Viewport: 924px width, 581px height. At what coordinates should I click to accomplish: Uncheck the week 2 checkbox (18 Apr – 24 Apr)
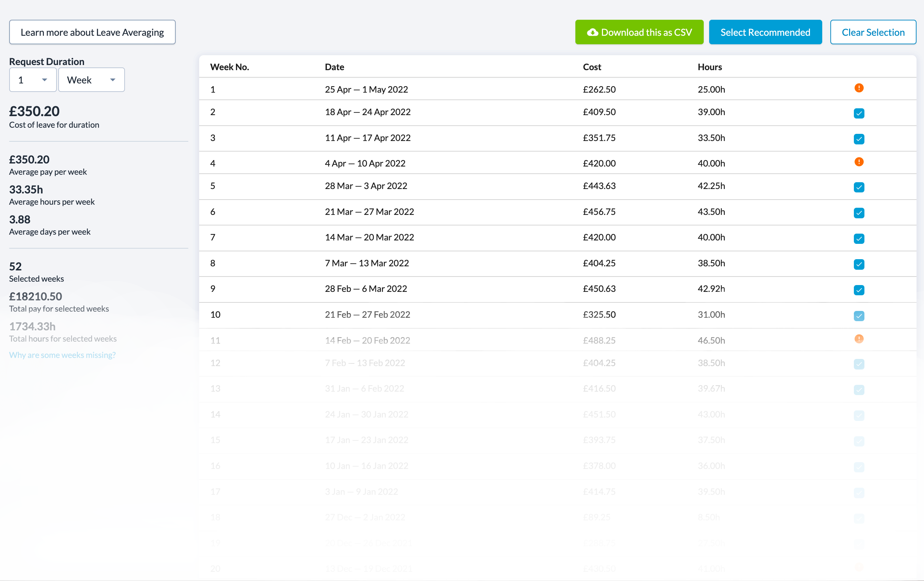859,113
